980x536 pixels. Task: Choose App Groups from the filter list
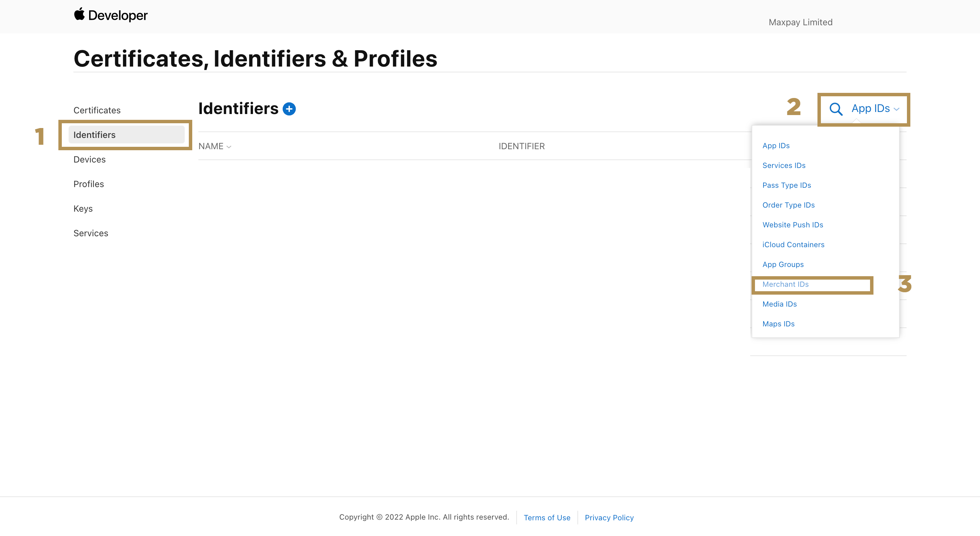[783, 264]
